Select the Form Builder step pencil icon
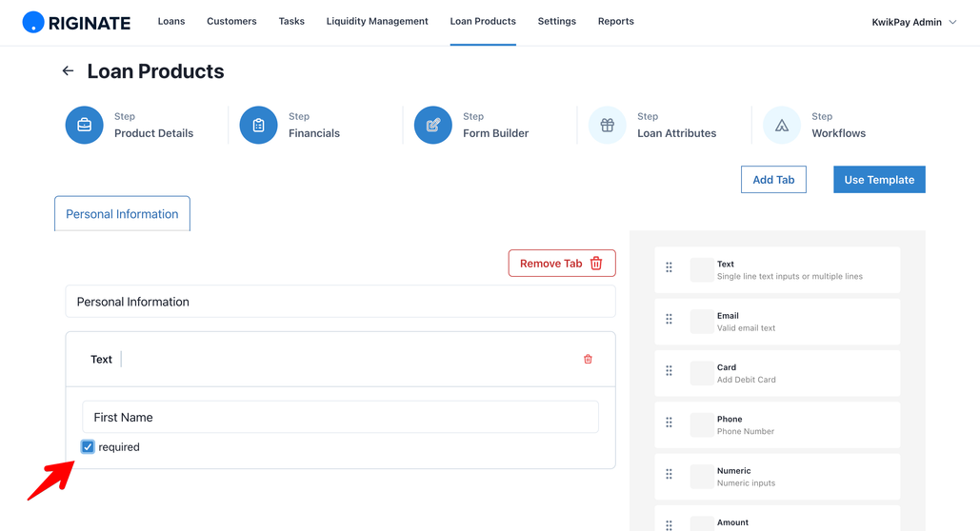Image resolution: width=980 pixels, height=531 pixels. pyautogui.click(x=433, y=125)
